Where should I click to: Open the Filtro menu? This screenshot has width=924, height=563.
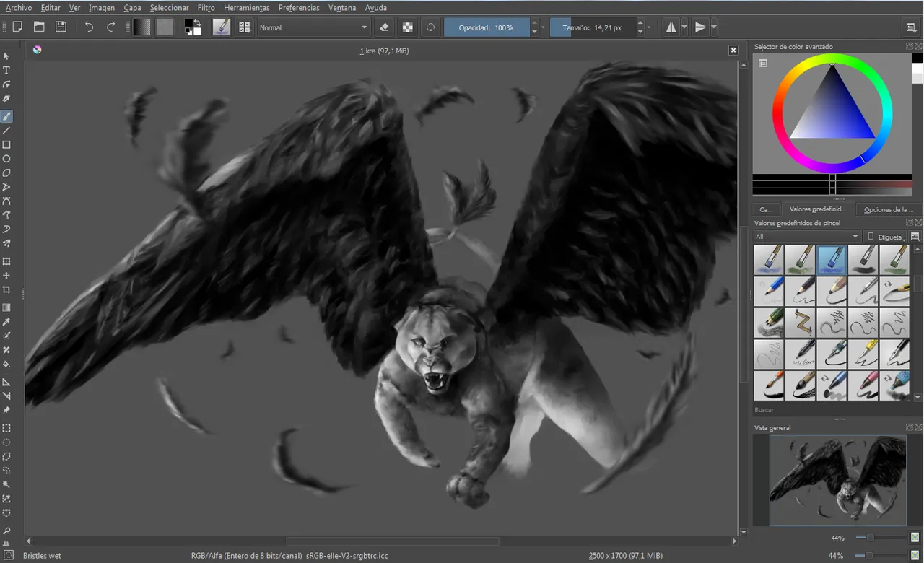tap(206, 8)
